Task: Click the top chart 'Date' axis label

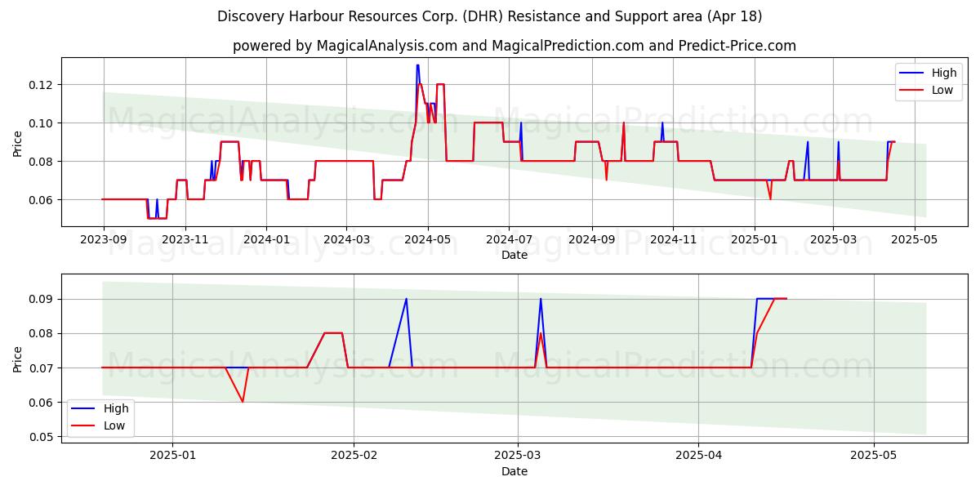Action: click(514, 255)
